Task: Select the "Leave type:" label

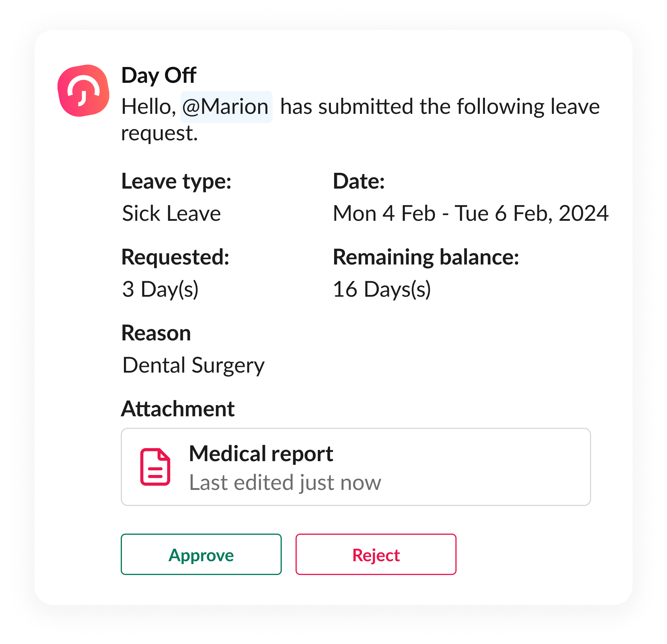Action: coord(176,181)
